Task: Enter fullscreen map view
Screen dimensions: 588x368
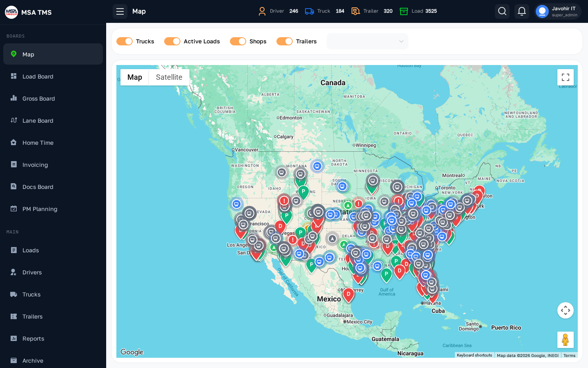Action: point(566,77)
